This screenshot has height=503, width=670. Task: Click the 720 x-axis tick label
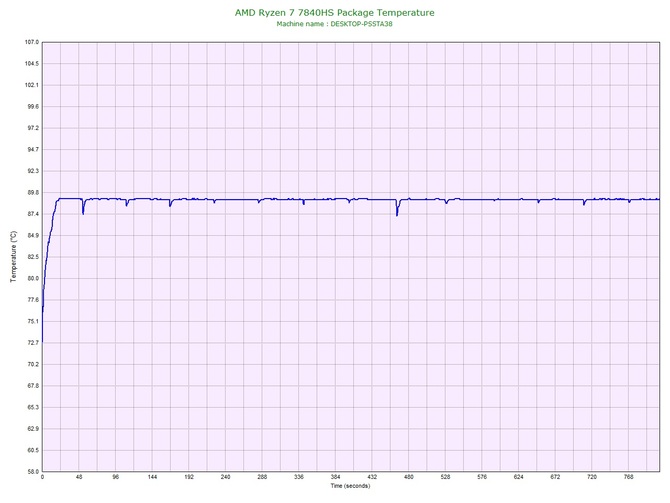click(592, 477)
